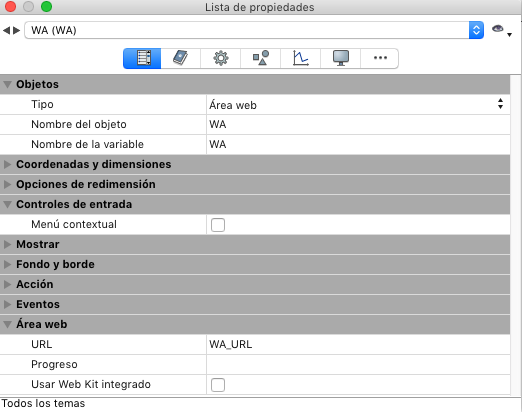Viewport: 522px width, 412px height.
Task: Open the Tipo Área web type dropdown
Action: (x=358, y=105)
